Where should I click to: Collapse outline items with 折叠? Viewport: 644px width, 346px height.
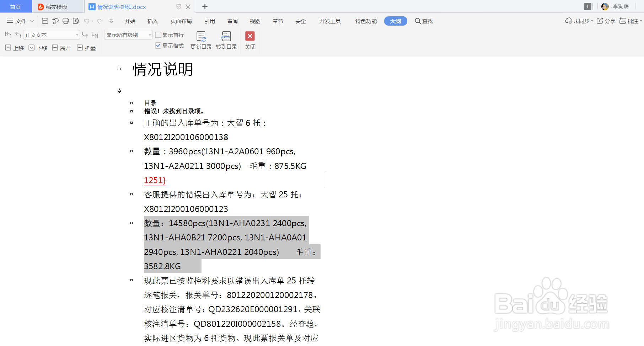(x=86, y=48)
